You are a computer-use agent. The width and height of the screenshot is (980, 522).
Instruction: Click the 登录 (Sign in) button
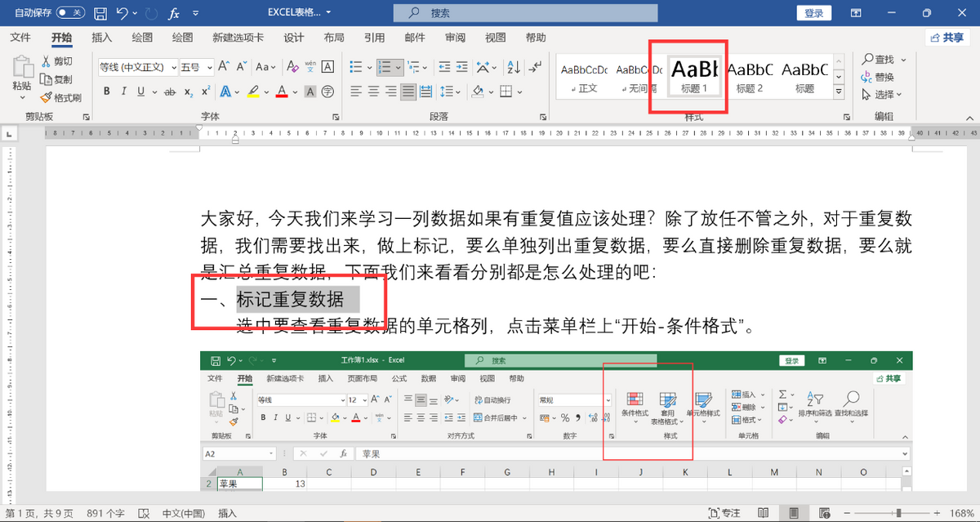pos(813,13)
